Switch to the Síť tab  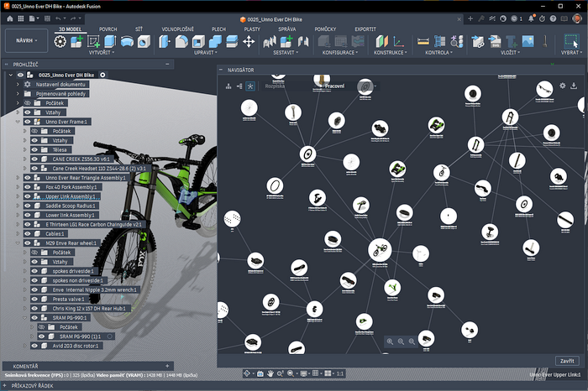[139, 29]
